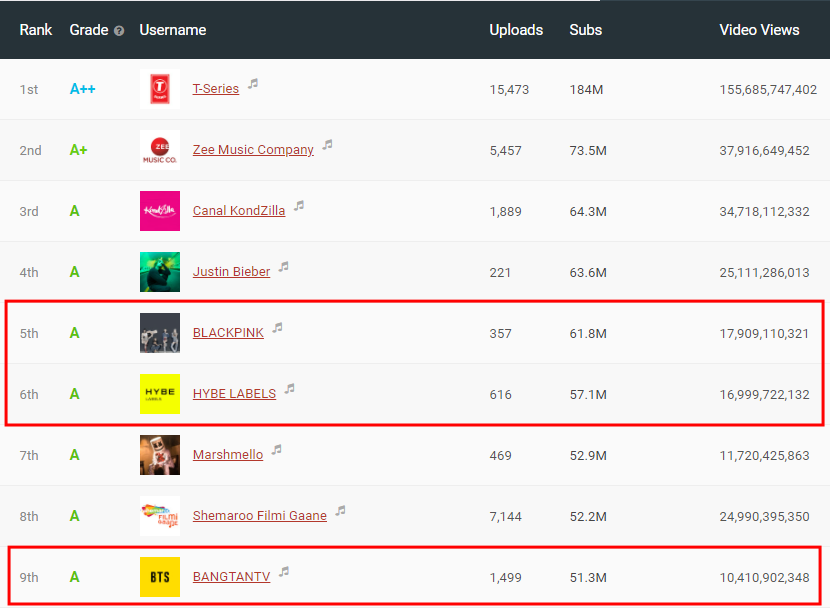Click the 63.6M subs value
Screen dimensions: 830x608
click(x=588, y=273)
